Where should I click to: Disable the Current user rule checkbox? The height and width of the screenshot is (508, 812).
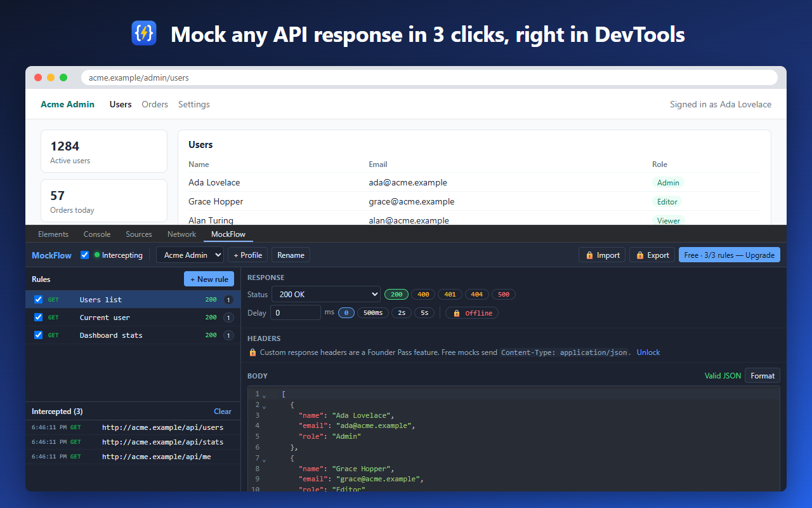(38, 317)
